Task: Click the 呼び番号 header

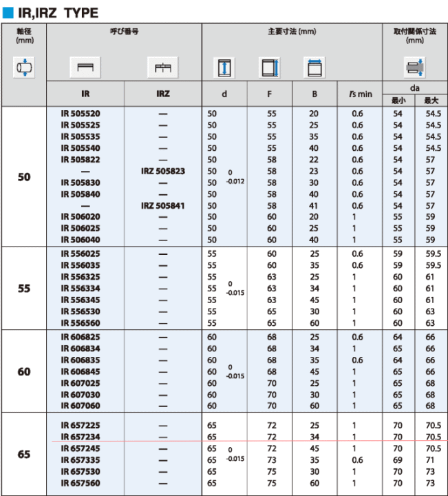Action: click(124, 31)
